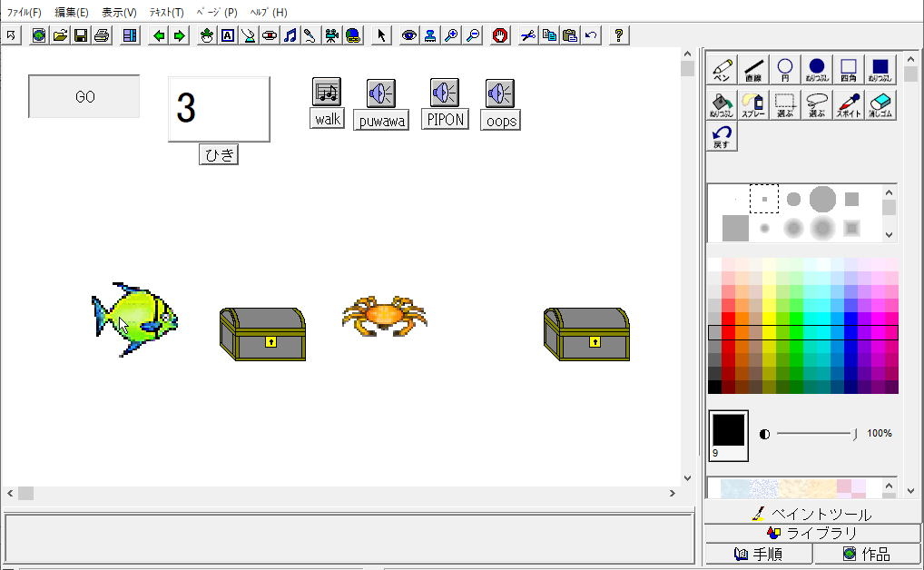Go to previous page with green left arrow

point(159,35)
